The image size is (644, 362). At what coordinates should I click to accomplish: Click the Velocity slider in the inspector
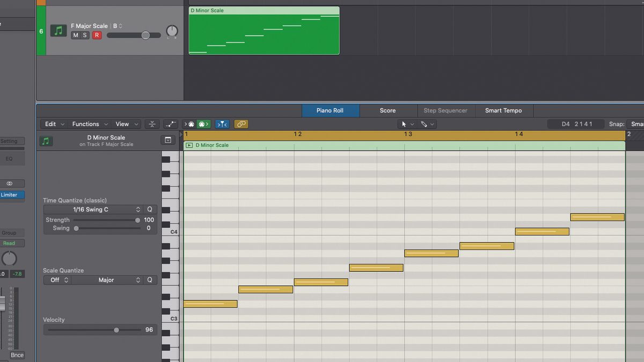pos(116,330)
